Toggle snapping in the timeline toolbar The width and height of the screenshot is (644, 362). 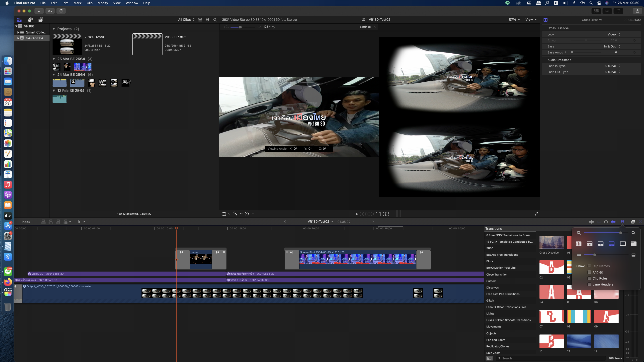[x=613, y=222]
